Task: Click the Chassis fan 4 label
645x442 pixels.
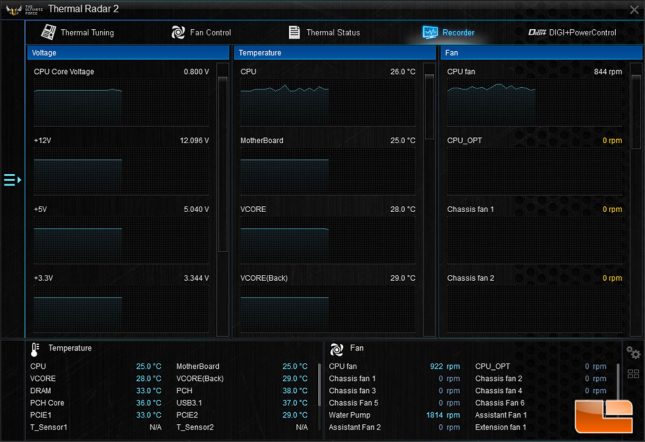Action: (x=499, y=391)
